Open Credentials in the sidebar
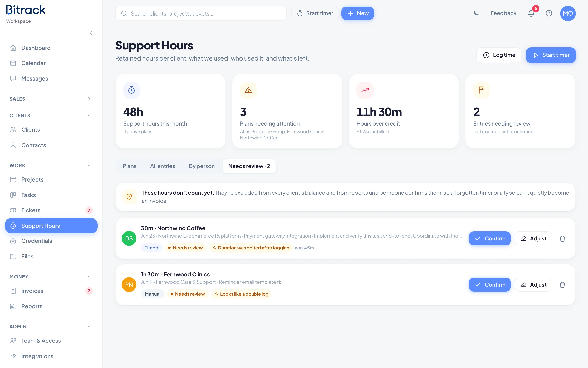The image size is (588, 368). 51,241
